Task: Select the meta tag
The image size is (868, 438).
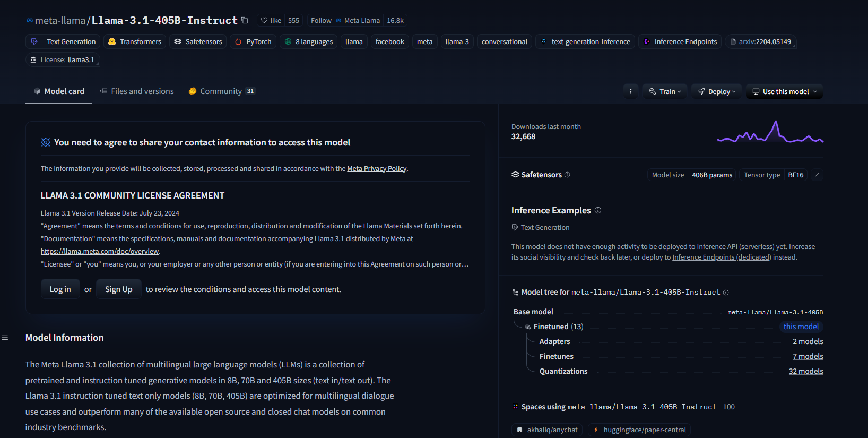Action: [424, 41]
